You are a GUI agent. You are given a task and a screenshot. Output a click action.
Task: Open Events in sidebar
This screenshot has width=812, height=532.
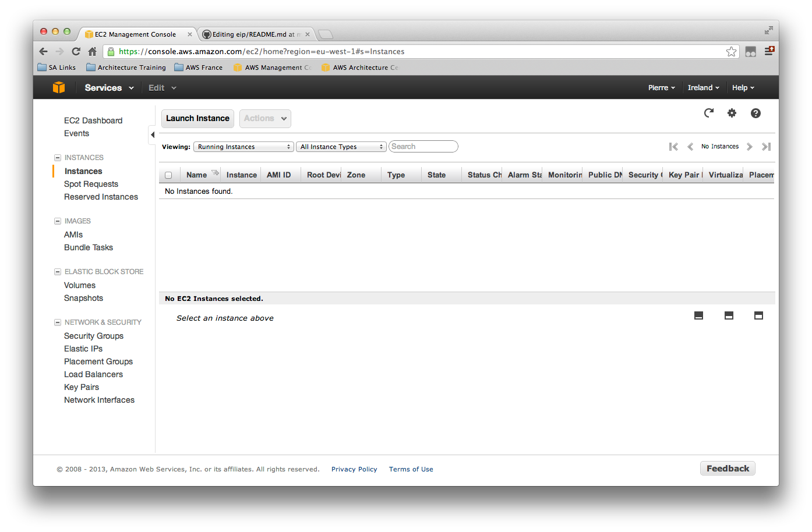pos(76,133)
